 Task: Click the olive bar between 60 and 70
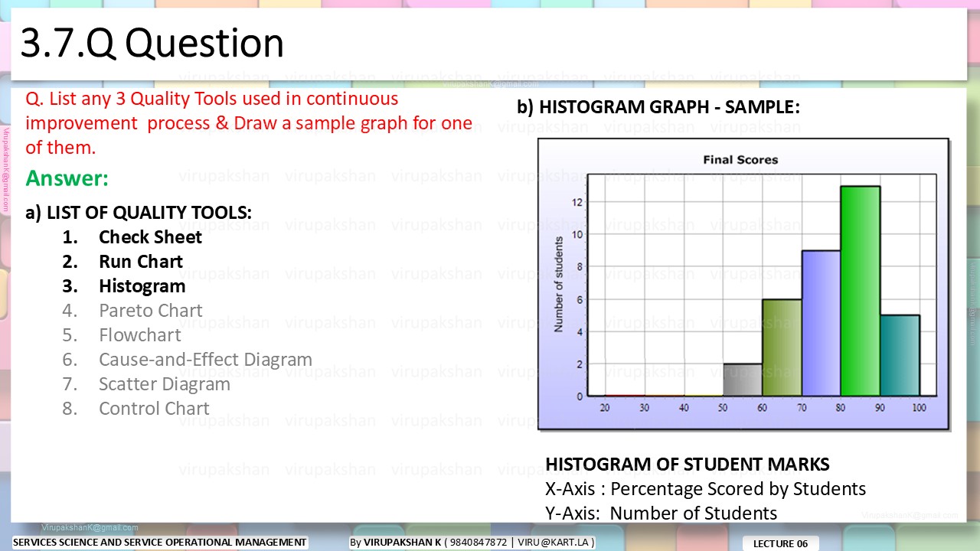tap(782, 347)
